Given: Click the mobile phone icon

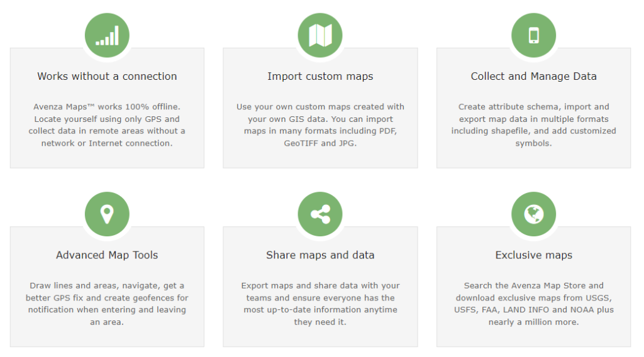Looking at the screenshot, I should coord(533,36).
